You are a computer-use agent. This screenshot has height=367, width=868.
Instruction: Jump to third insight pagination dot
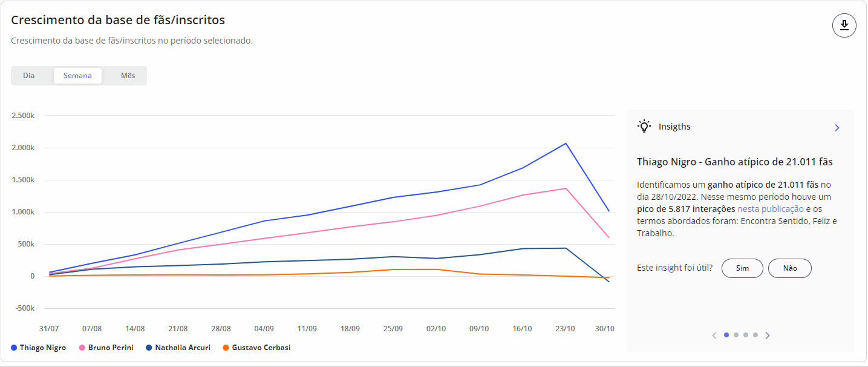[x=746, y=335]
